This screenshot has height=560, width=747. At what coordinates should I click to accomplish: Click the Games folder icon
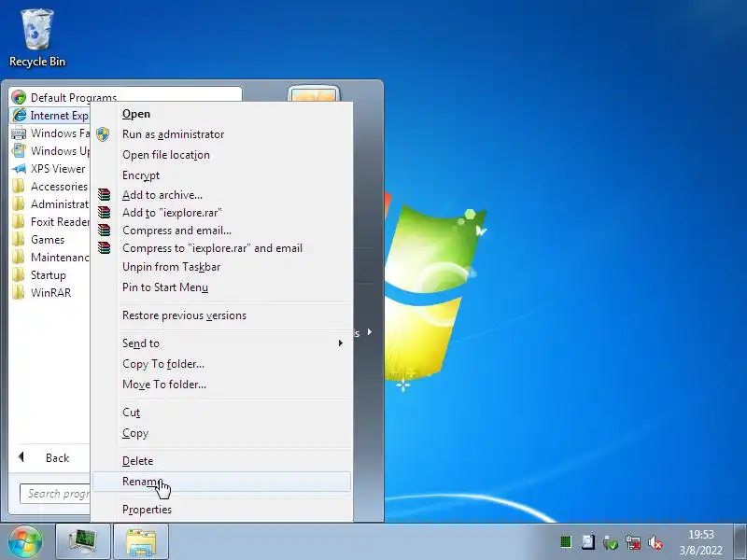pyautogui.click(x=19, y=240)
